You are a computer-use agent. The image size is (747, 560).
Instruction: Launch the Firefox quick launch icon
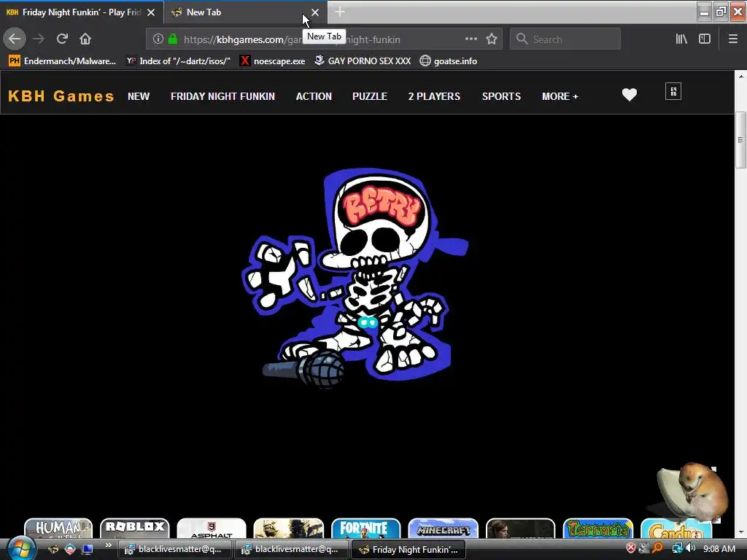[53, 549]
